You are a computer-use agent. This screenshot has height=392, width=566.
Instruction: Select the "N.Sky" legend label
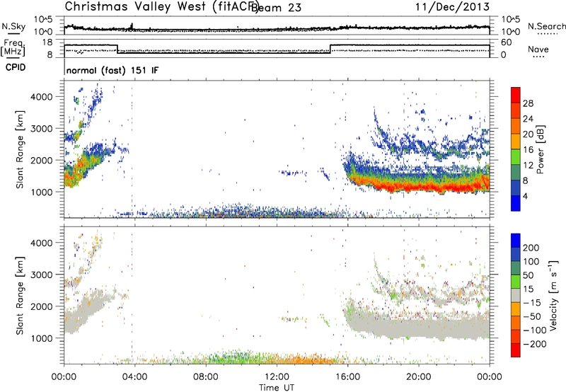click(13, 26)
